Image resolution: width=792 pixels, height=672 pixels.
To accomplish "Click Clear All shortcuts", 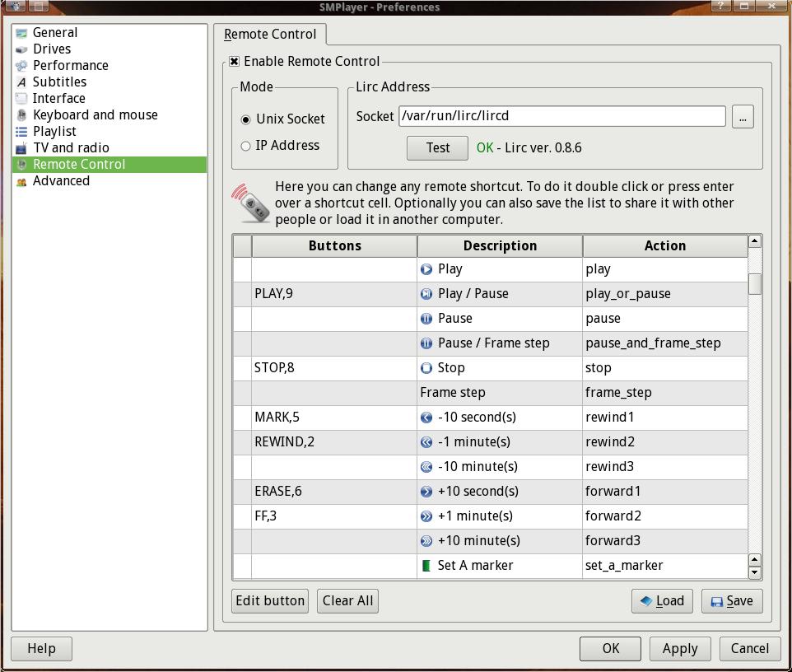I will 347,600.
